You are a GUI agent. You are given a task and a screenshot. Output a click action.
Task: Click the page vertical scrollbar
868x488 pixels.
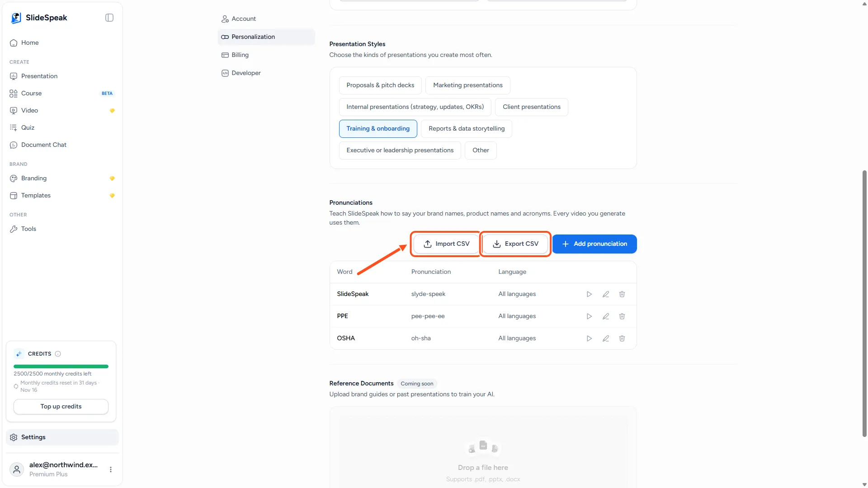864,304
